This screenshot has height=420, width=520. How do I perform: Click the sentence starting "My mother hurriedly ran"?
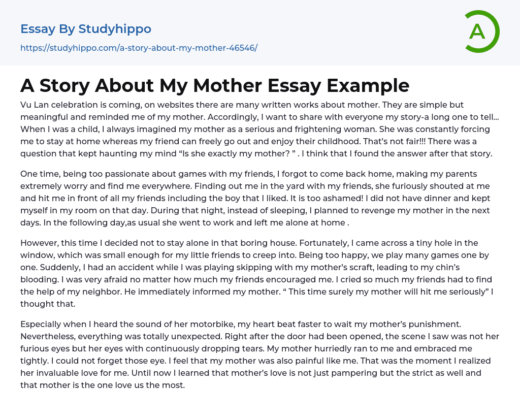[355, 348]
